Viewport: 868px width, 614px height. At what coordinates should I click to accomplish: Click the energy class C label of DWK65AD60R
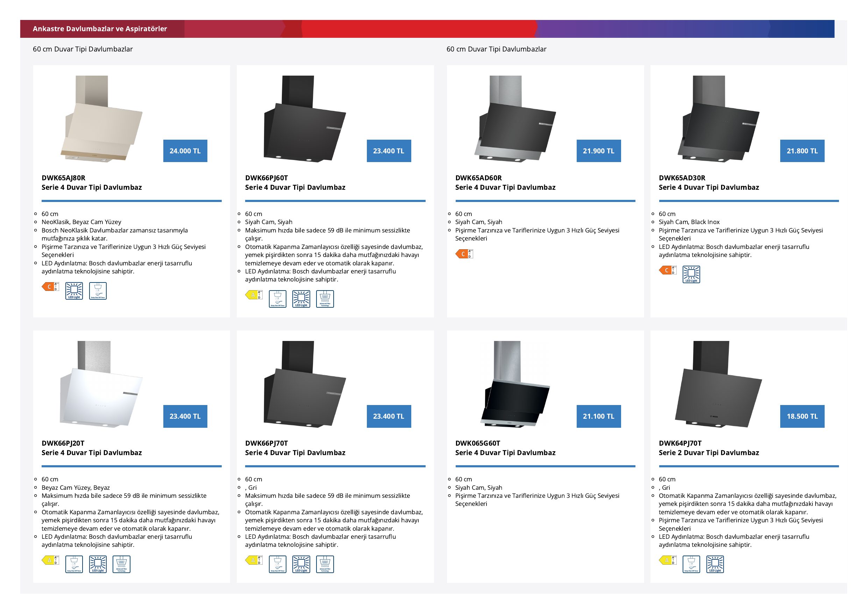pyautogui.click(x=464, y=254)
